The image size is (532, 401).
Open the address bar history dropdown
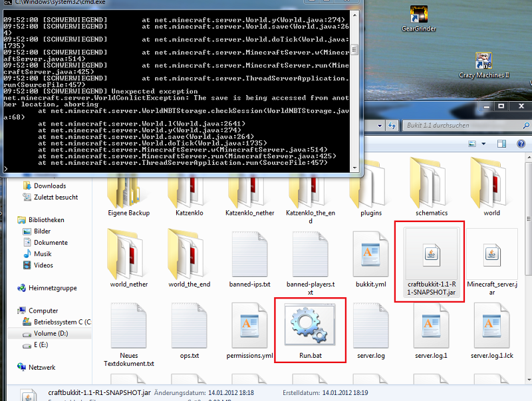380,126
